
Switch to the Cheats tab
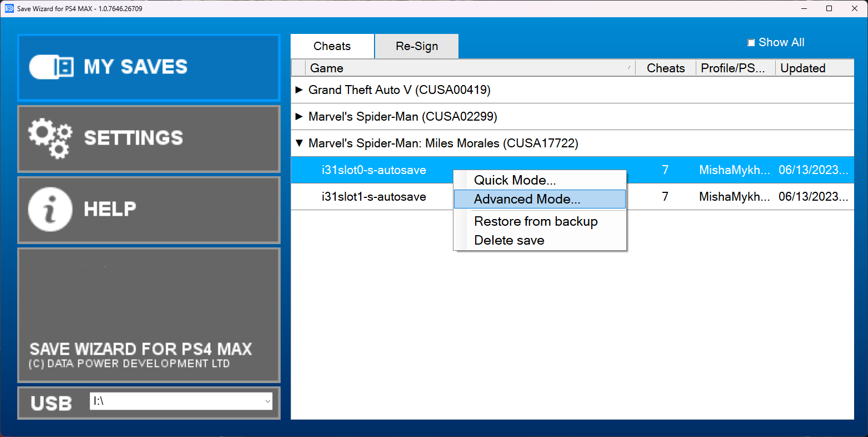pyautogui.click(x=332, y=46)
